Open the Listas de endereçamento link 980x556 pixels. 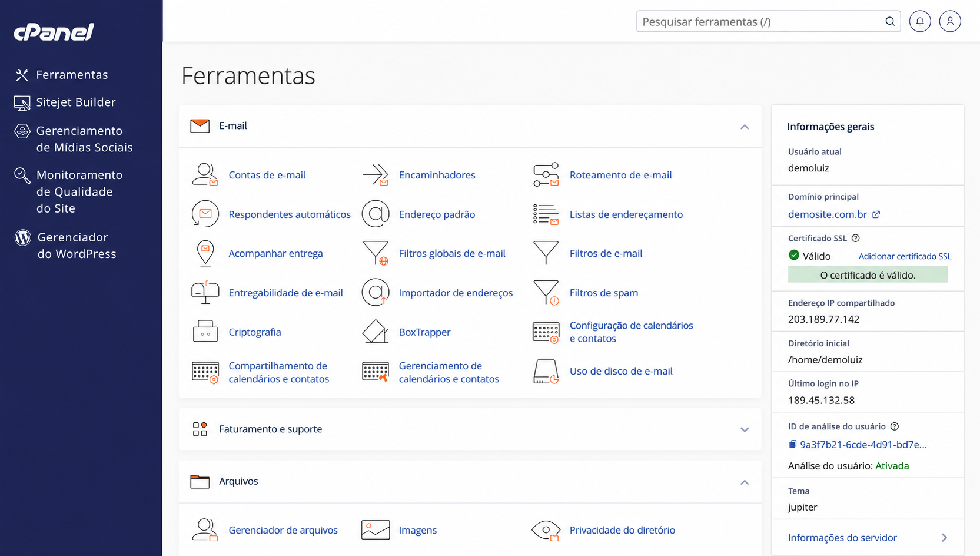click(626, 214)
